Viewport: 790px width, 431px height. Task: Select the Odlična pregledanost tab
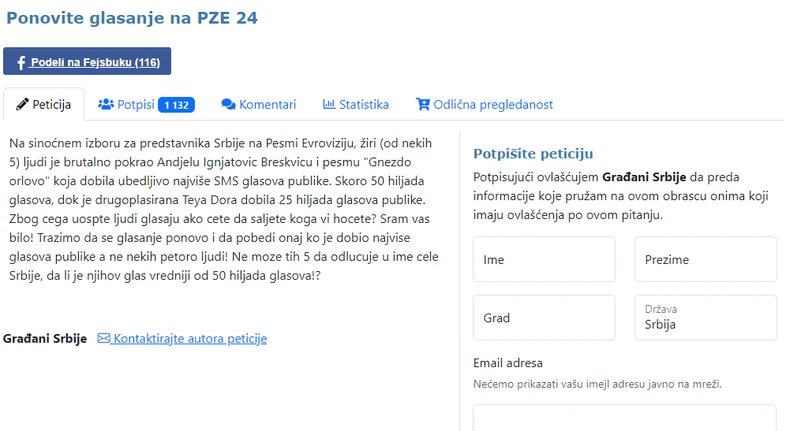point(492,104)
